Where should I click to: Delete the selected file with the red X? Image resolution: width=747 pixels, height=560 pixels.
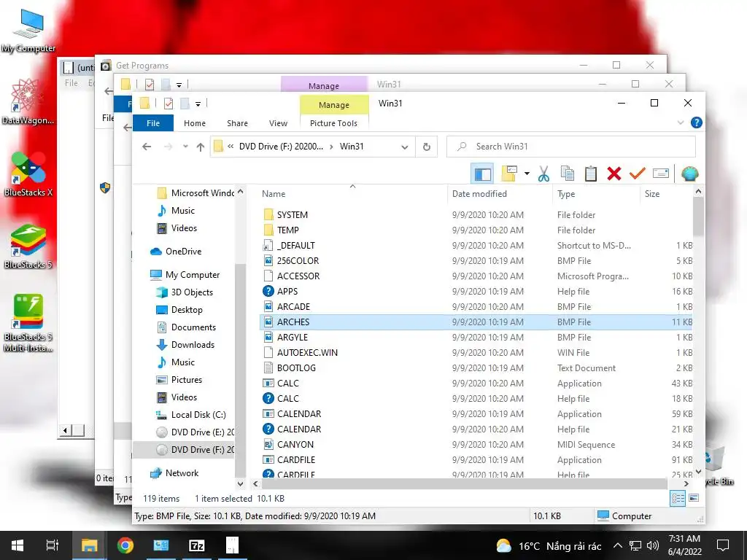(x=614, y=174)
